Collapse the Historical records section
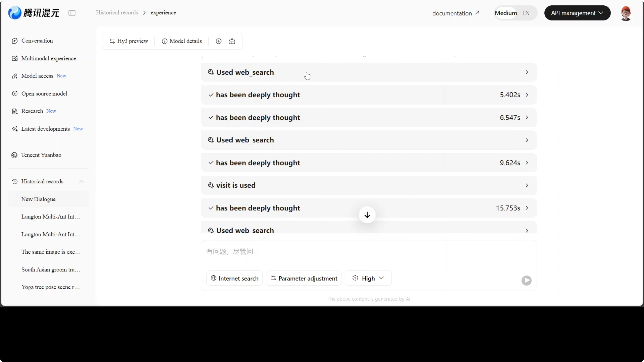This screenshot has width=644, height=362. pos(82,182)
